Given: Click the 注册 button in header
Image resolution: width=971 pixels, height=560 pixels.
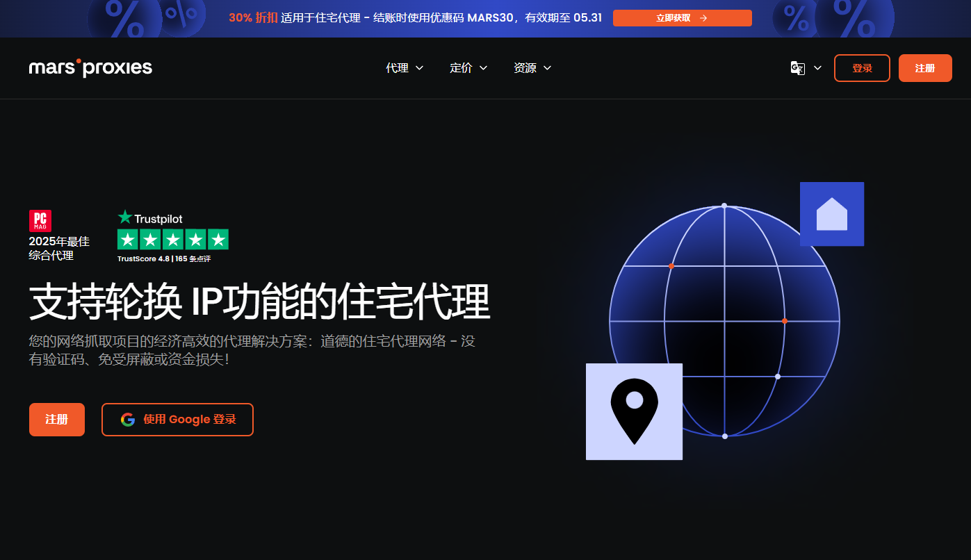Looking at the screenshot, I should (x=925, y=68).
